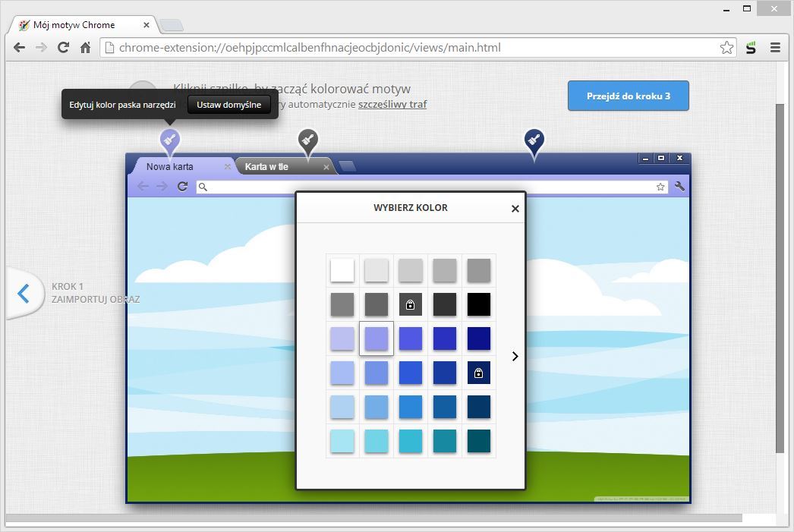Click star icon in preview address bar
794x532 pixels.
pos(660,187)
